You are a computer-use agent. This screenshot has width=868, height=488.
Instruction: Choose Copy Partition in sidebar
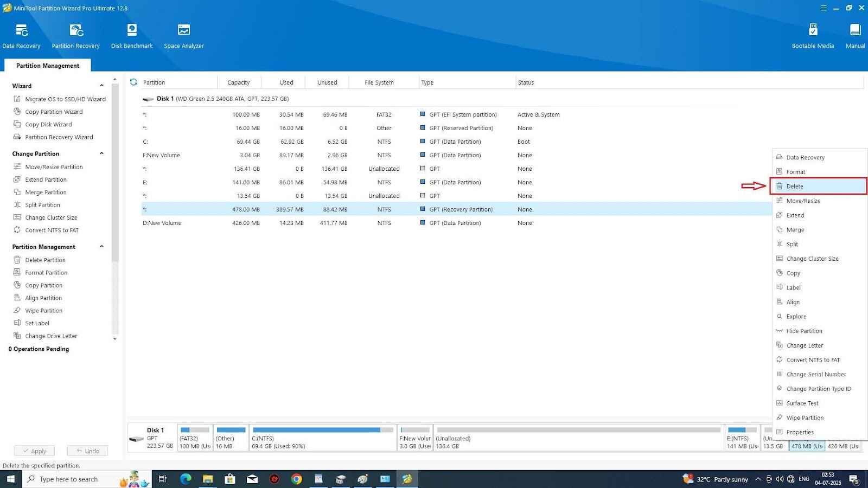(x=38, y=285)
